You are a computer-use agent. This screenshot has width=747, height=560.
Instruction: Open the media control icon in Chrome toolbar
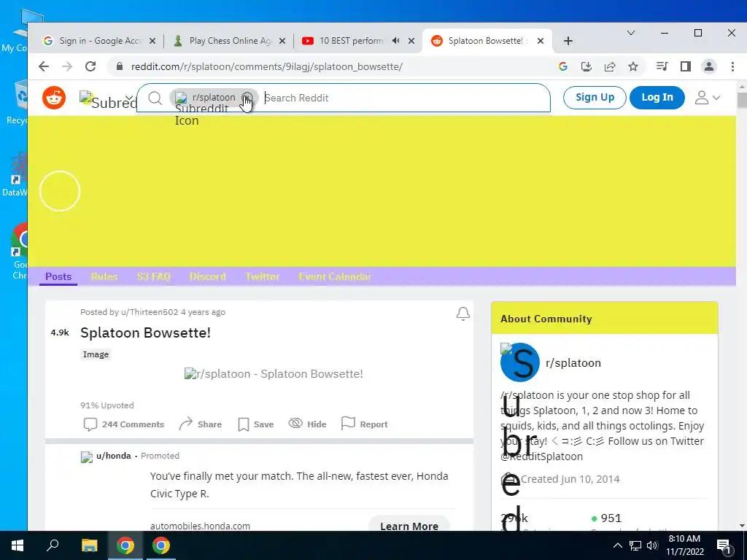pos(662,66)
